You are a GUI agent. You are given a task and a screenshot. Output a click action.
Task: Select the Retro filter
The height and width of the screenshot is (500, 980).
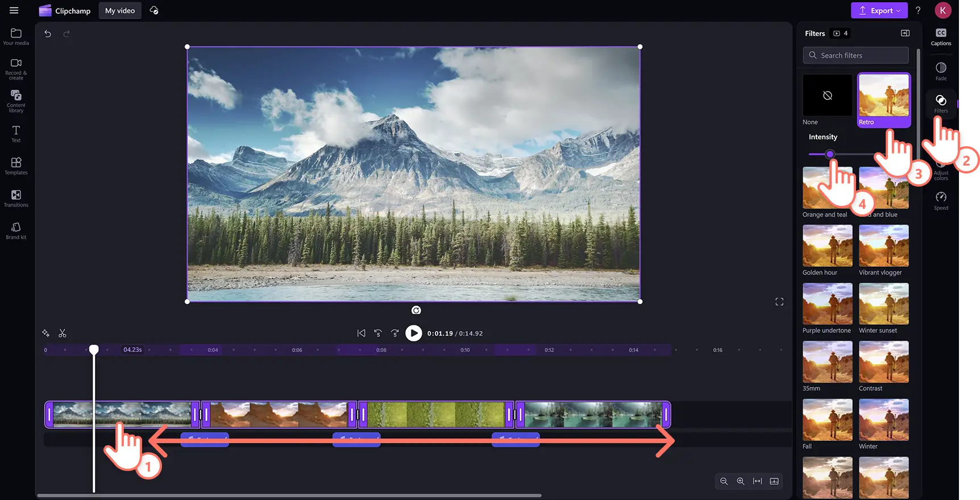click(884, 100)
